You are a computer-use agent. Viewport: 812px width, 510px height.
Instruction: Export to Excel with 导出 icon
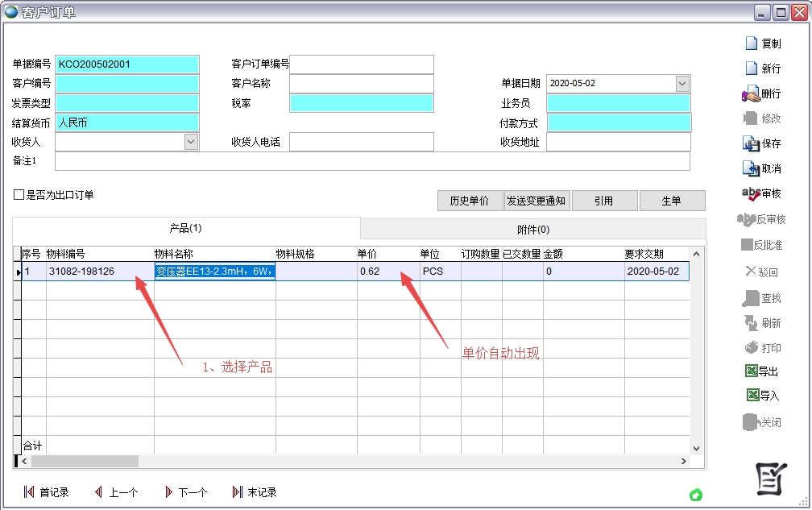[751, 371]
